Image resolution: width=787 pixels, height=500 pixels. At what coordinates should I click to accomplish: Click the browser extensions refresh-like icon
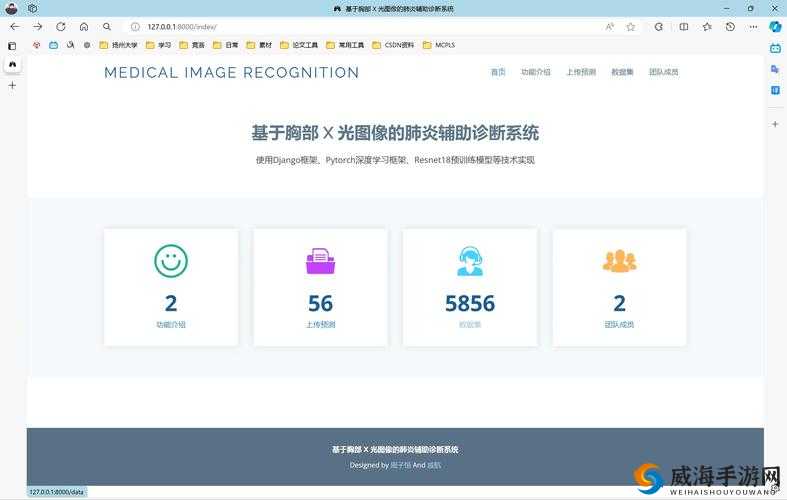659,27
